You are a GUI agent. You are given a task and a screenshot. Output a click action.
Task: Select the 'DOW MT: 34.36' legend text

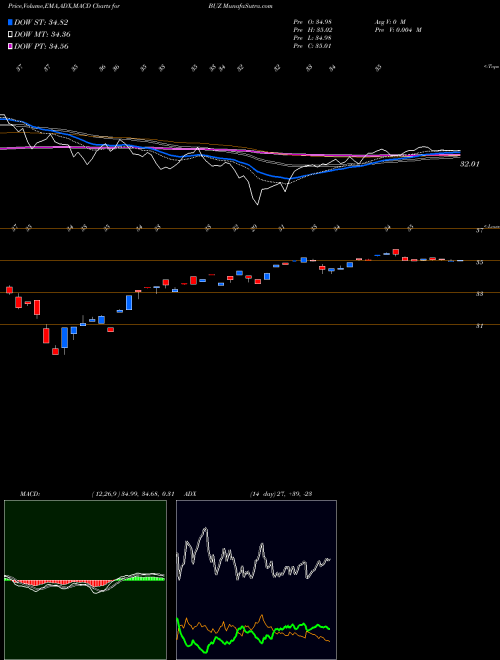click(x=43, y=35)
